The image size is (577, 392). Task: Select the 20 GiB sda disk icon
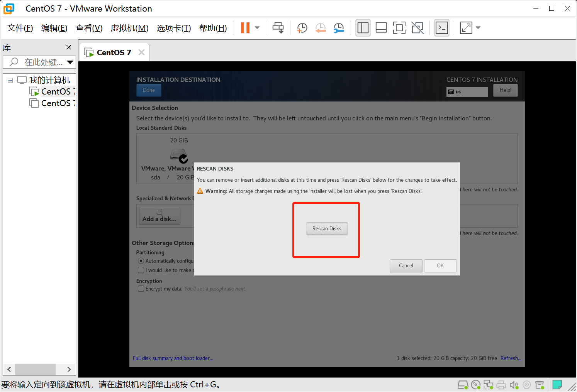tap(179, 155)
